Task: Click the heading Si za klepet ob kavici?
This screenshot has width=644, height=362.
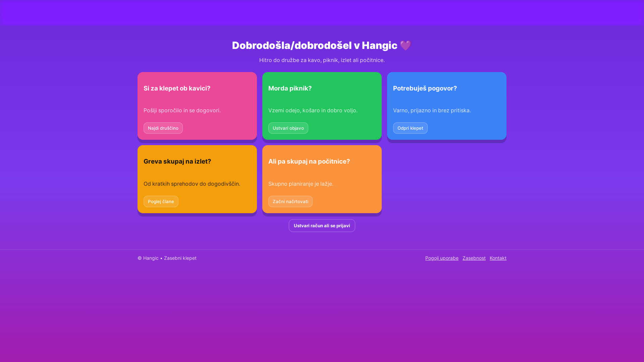Action: 177,88
